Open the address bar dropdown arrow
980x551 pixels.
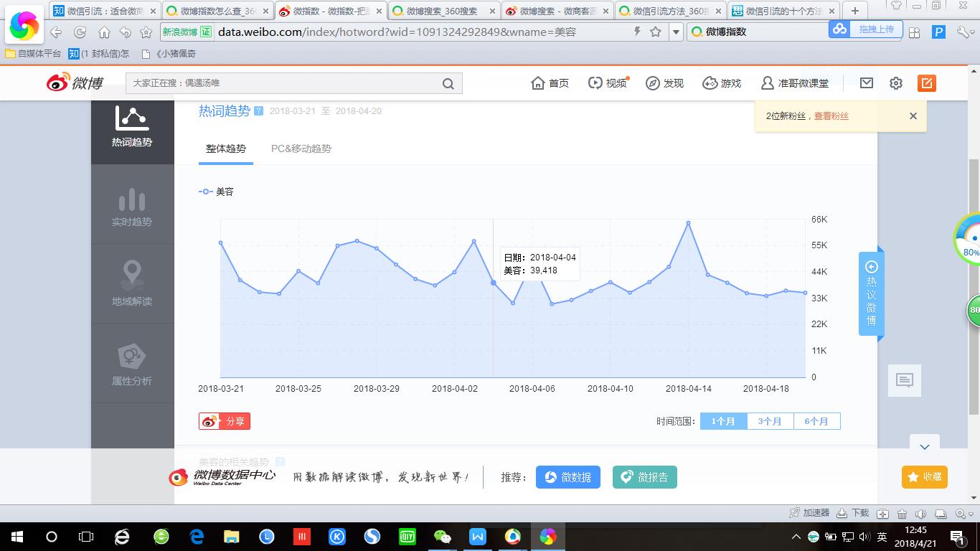tap(675, 31)
